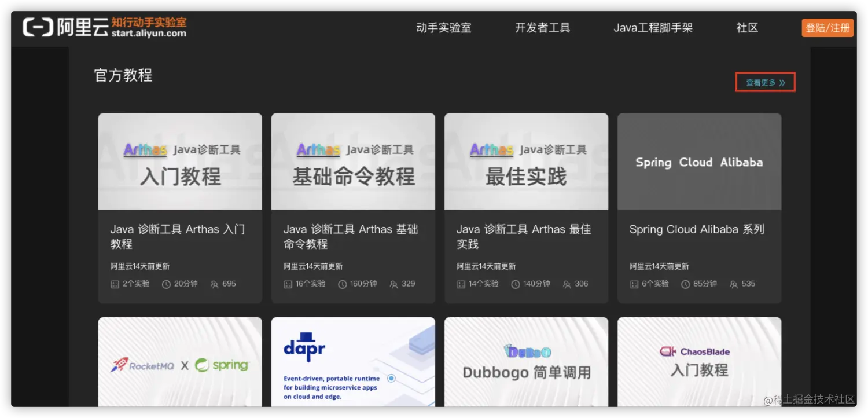The image size is (868, 418).
Task: Click title Java 诊断工具 Arthas 基础命令教程
Action: pyautogui.click(x=351, y=236)
